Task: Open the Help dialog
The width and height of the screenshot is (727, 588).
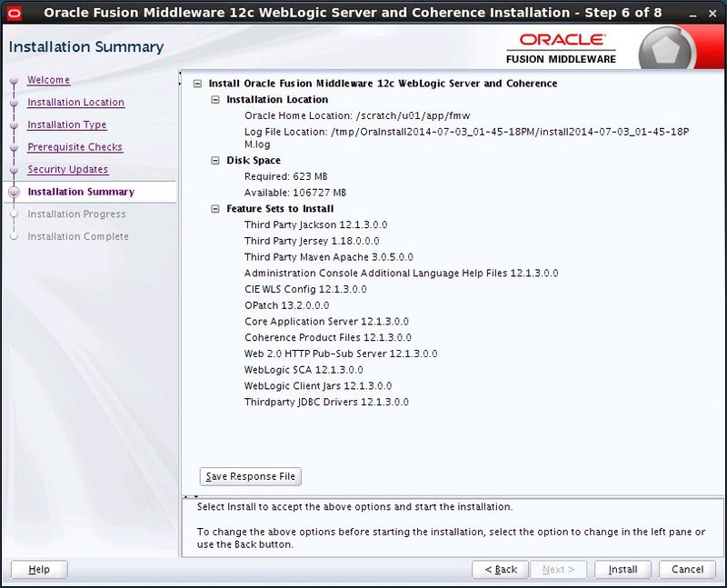Action: 39,570
